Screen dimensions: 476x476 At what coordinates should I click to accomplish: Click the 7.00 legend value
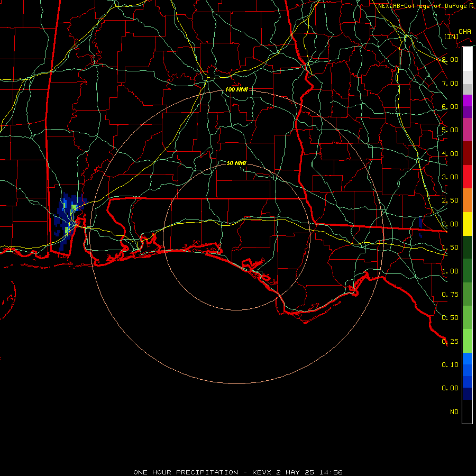(450, 83)
